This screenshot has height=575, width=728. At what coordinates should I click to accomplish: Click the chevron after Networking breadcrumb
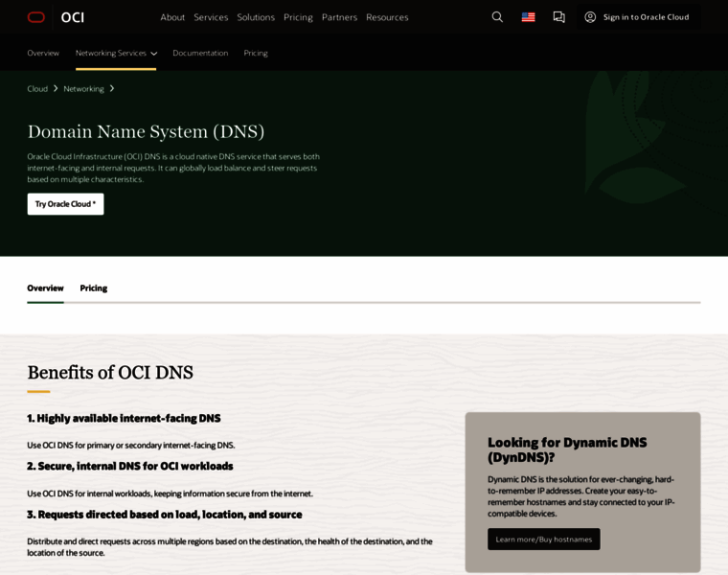[112, 88]
